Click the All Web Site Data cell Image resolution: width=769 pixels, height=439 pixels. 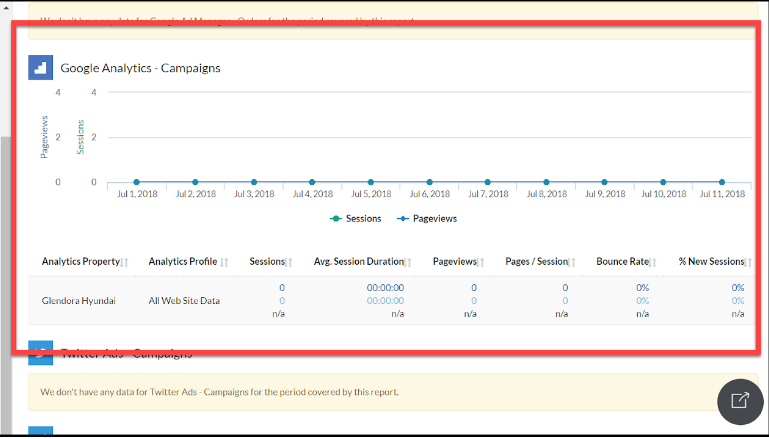tap(184, 301)
